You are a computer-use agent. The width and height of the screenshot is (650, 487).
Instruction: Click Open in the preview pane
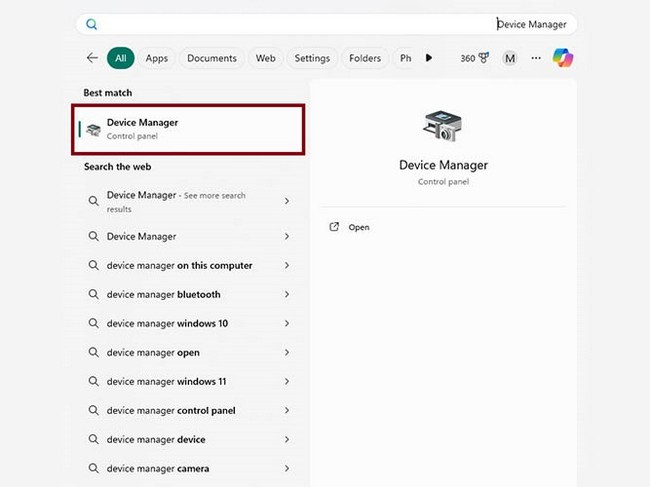pos(359,227)
